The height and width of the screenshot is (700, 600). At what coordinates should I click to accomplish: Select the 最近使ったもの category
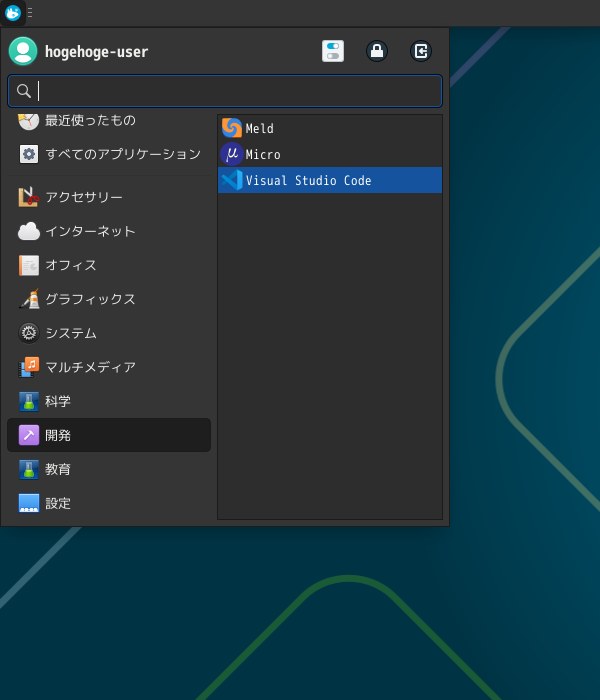(90, 121)
